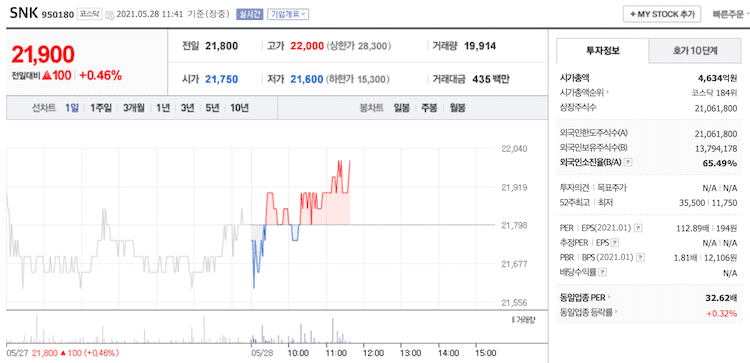750x363 pixels.
Task: Click the 거래량 legend marker on volume chart
Action: tap(513, 319)
